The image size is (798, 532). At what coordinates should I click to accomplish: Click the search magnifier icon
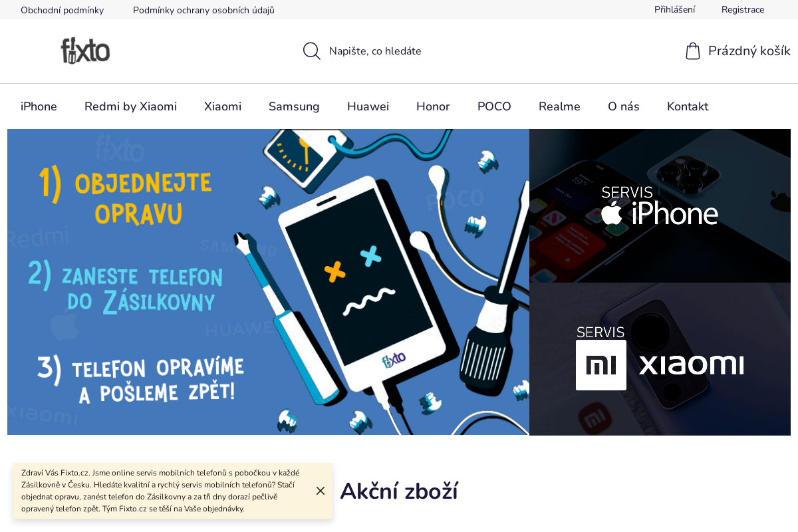click(x=312, y=51)
